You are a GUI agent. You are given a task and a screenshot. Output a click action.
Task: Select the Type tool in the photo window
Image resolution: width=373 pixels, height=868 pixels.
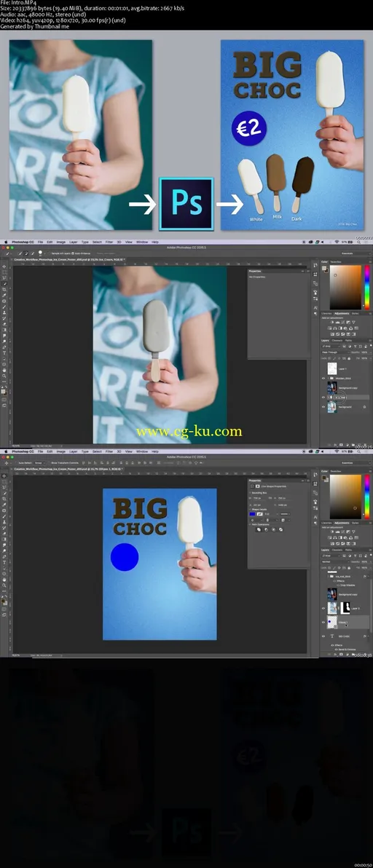[4, 352]
